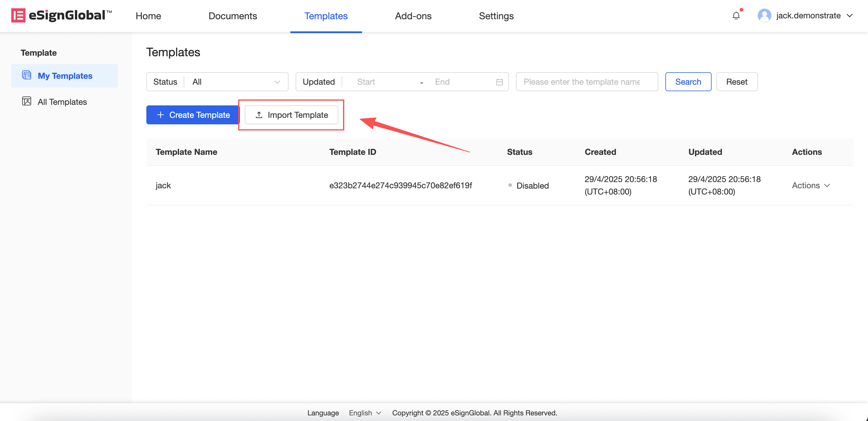Click the user avatar icon
The height and width of the screenshot is (421, 868).
point(764,15)
